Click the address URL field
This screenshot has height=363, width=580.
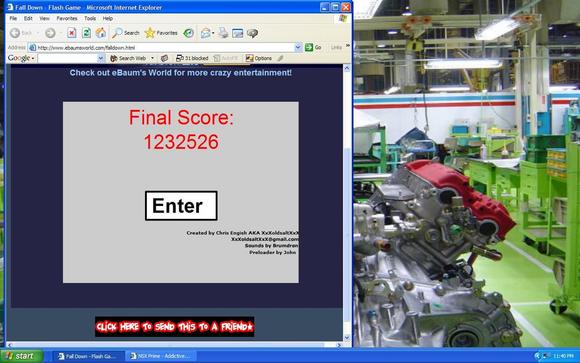pyautogui.click(x=165, y=47)
